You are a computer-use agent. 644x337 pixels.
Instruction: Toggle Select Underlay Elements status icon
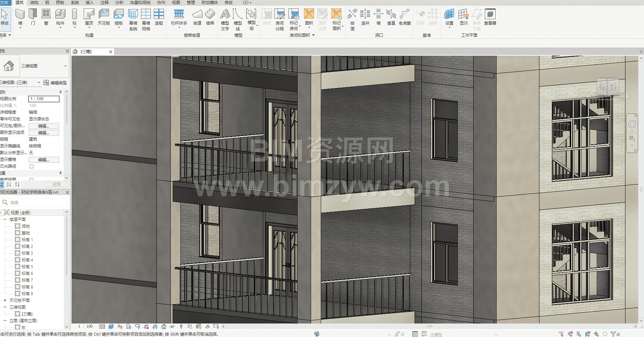(570, 334)
